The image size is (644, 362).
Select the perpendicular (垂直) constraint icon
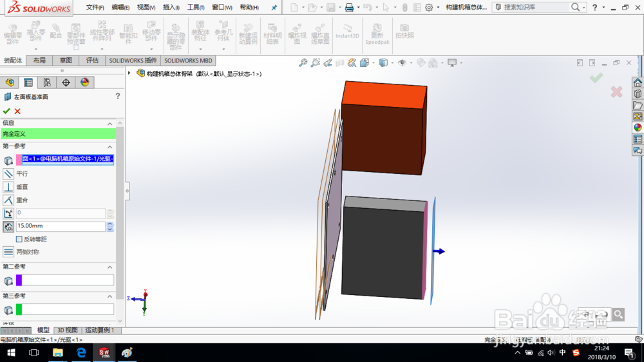[x=8, y=187]
